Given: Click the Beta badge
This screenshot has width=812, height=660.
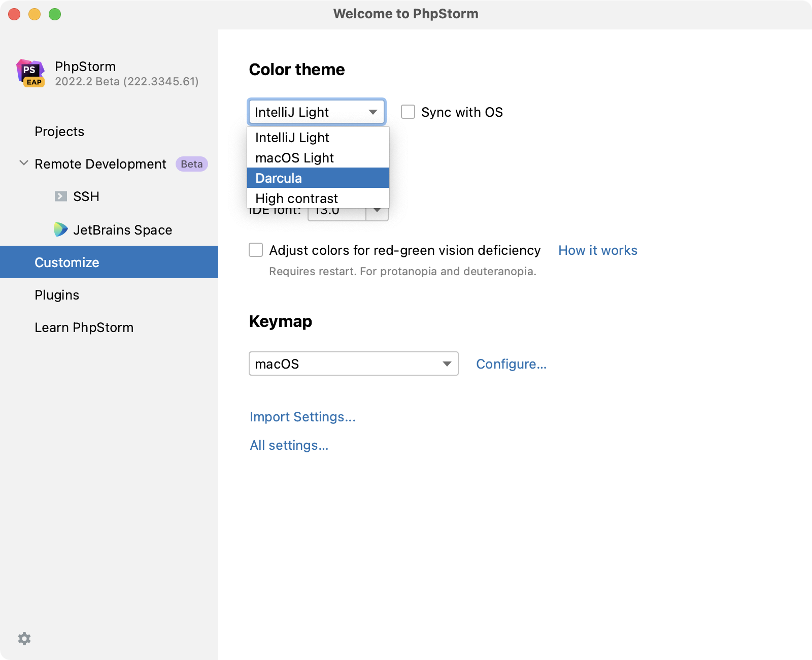Looking at the screenshot, I should [192, 164].
